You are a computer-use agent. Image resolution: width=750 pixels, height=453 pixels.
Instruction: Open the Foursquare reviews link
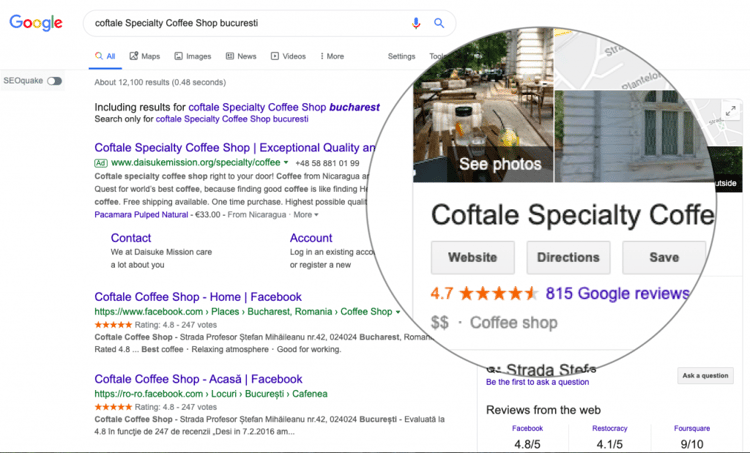(692, 428)
